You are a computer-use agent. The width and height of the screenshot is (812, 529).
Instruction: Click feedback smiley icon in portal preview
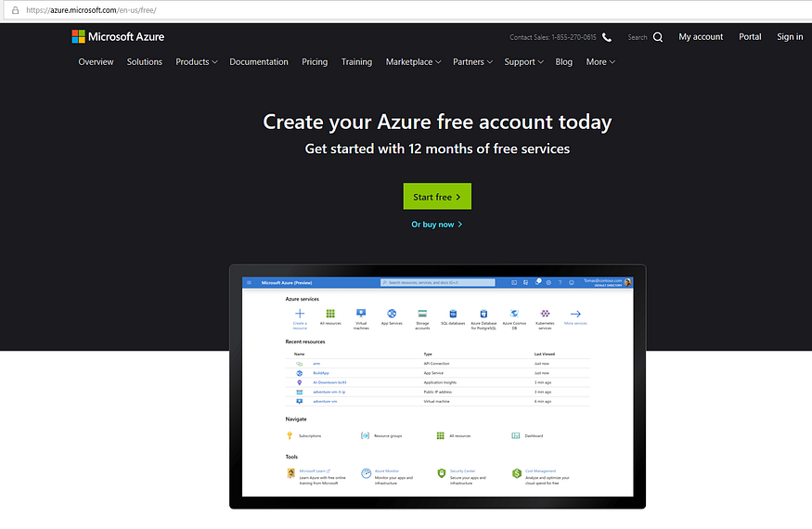coord(572,282)
